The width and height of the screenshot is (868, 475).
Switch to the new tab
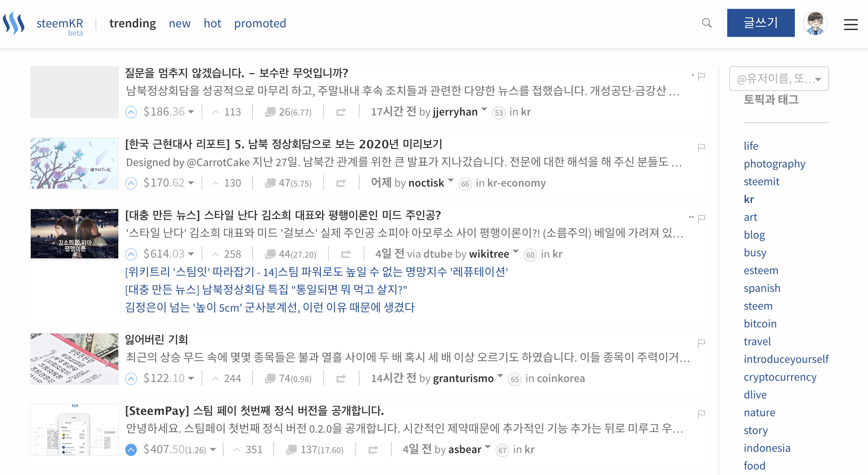tap(180, 23)
